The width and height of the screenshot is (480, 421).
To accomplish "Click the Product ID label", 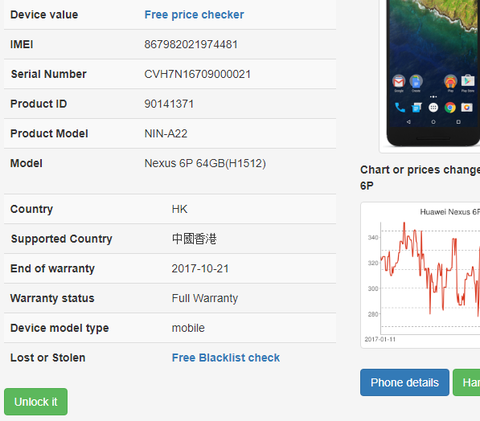I will click(39, 104).
